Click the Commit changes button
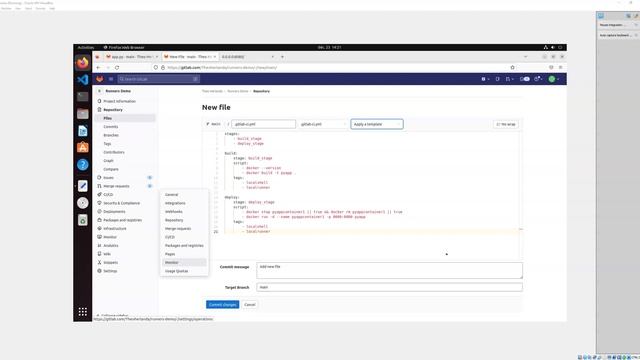 [222, 304]
